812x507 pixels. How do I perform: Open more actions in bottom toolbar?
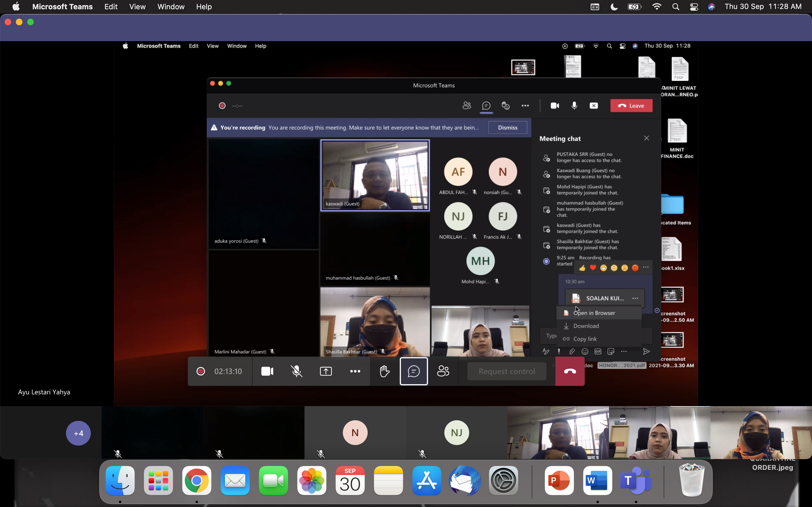[x=355, y=371]
